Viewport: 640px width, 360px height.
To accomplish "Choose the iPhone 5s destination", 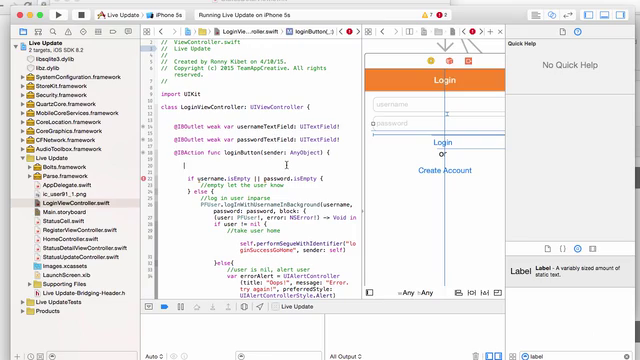I will coord(164,15).
